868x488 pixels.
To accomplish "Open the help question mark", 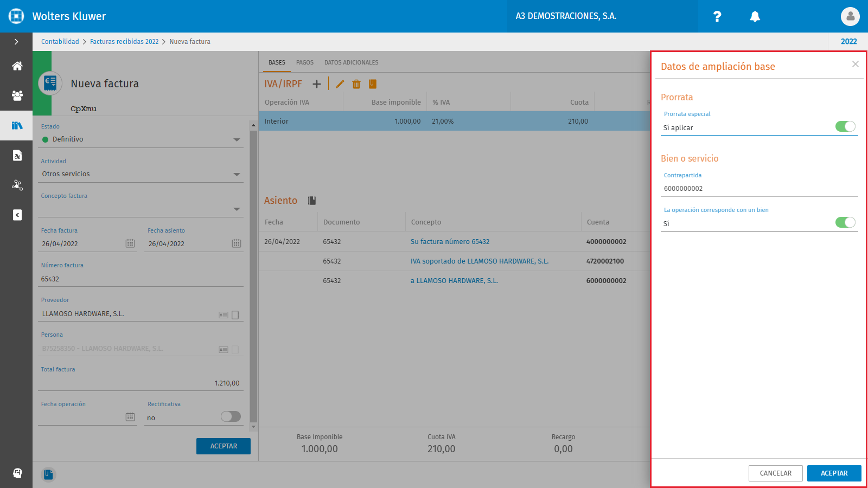I will 717,16.
